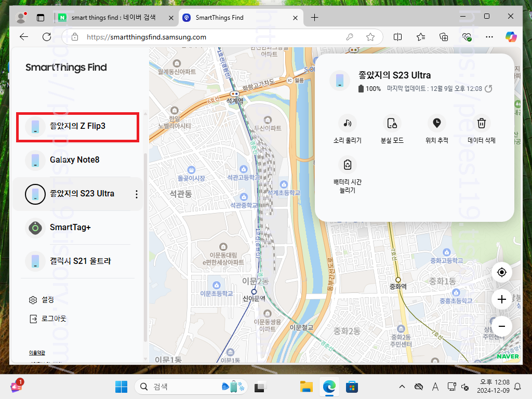Image resolution: width=532 pixels, height=399 pixels.
Task: Open 분실 모드 lost mode icon
Action: tap(392, 123)
